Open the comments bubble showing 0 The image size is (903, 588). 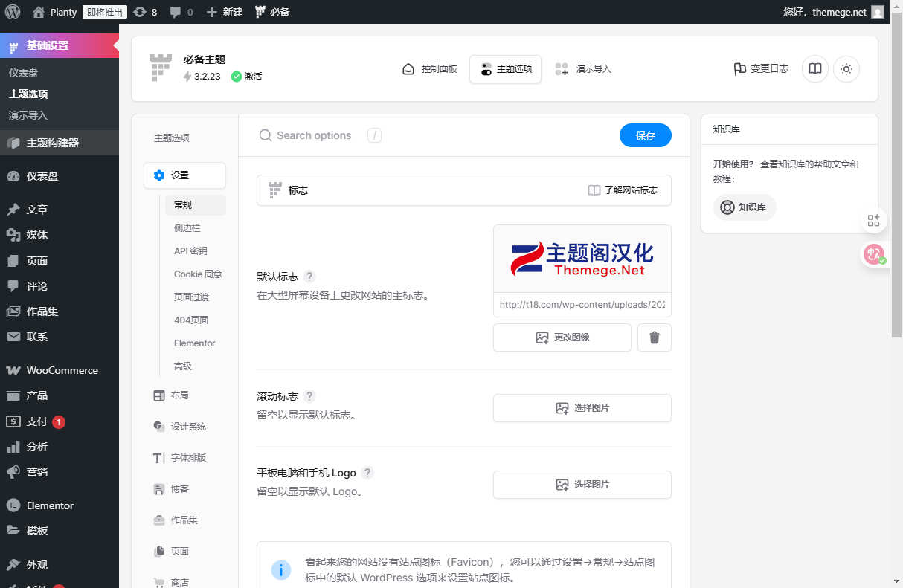(181, 12)
